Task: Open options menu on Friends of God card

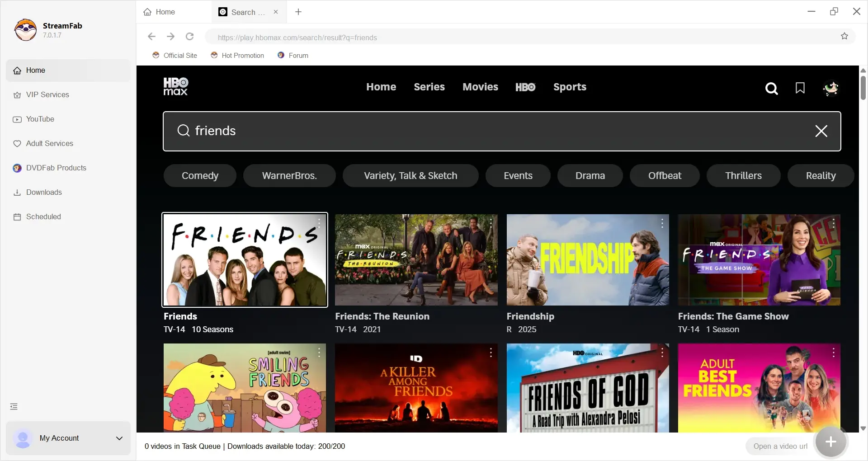Action: click(x=662, y=353)
